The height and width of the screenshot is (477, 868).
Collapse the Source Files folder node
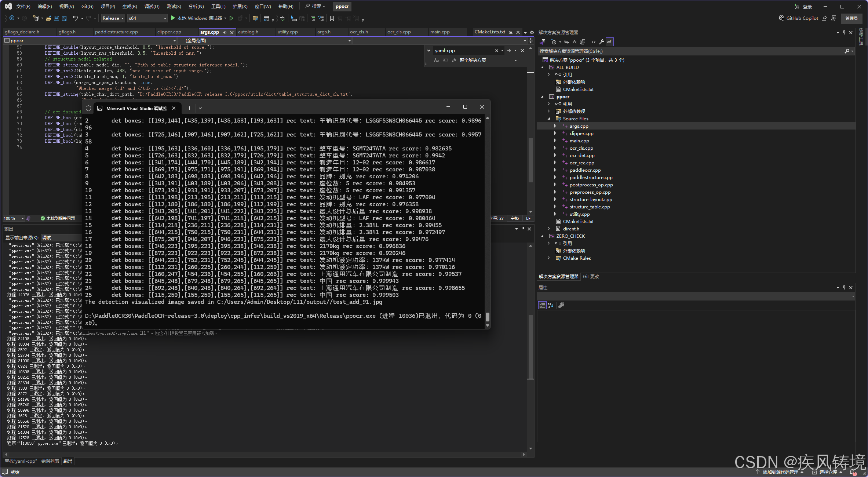tap(549, 119)
